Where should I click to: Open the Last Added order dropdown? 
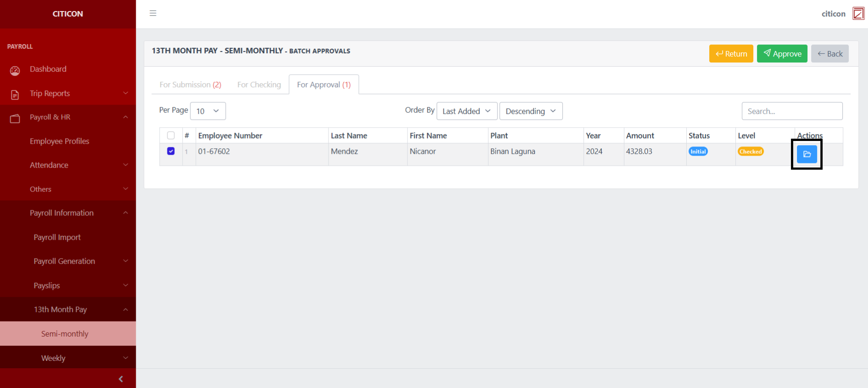467,111
